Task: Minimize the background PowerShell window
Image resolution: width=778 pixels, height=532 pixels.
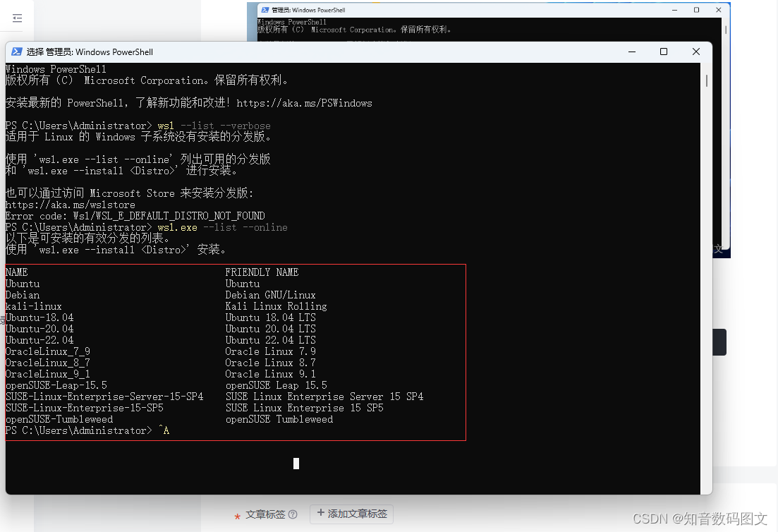Action: (675, 10)
